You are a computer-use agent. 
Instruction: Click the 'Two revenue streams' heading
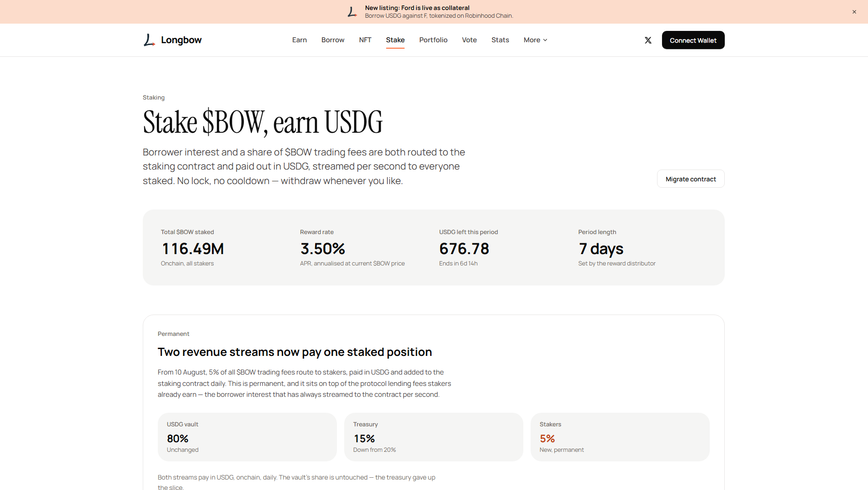click(x=295, y=352)
